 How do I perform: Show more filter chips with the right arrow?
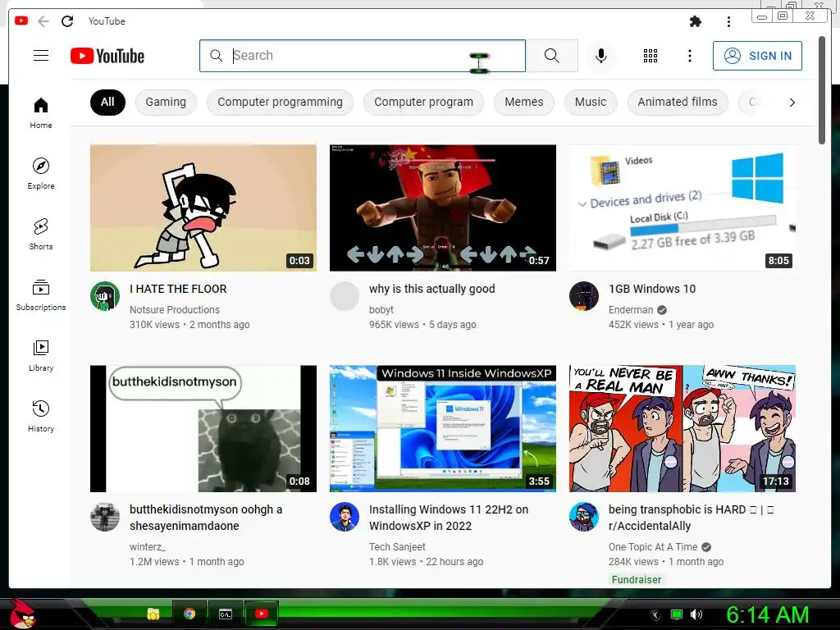[x=792, y=103]
